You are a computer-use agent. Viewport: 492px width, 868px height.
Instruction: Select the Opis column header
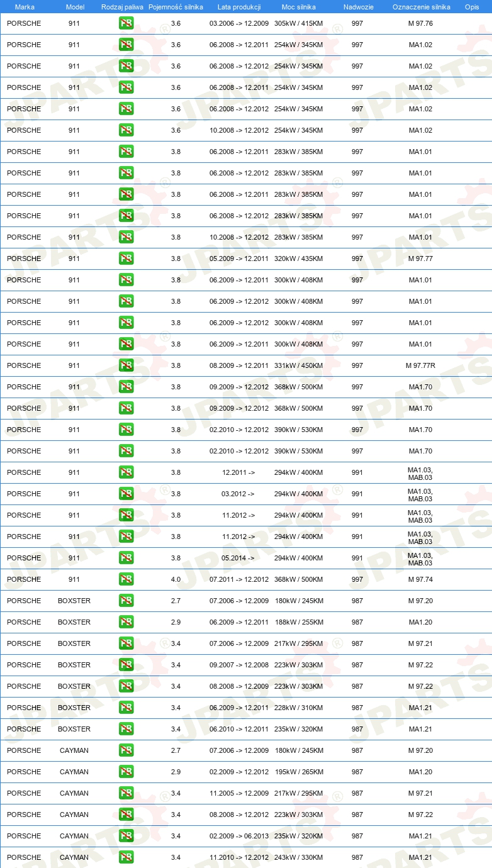coord(472,7)
